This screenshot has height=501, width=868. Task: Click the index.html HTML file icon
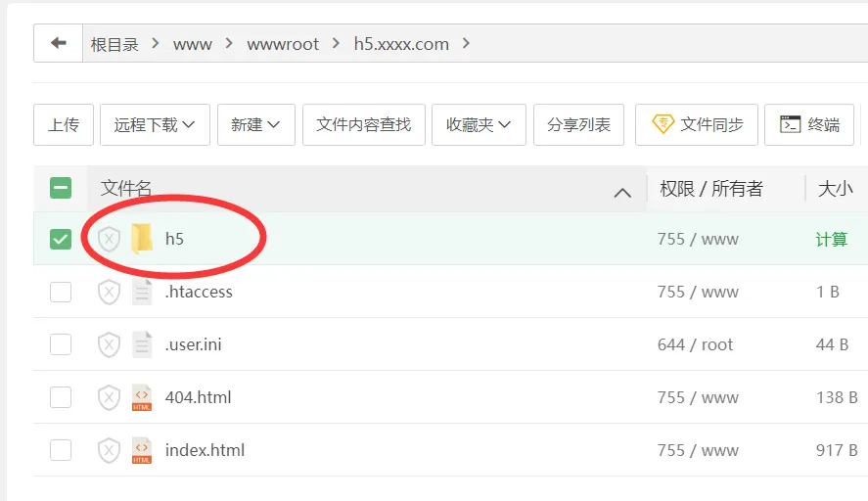(142, 450)
